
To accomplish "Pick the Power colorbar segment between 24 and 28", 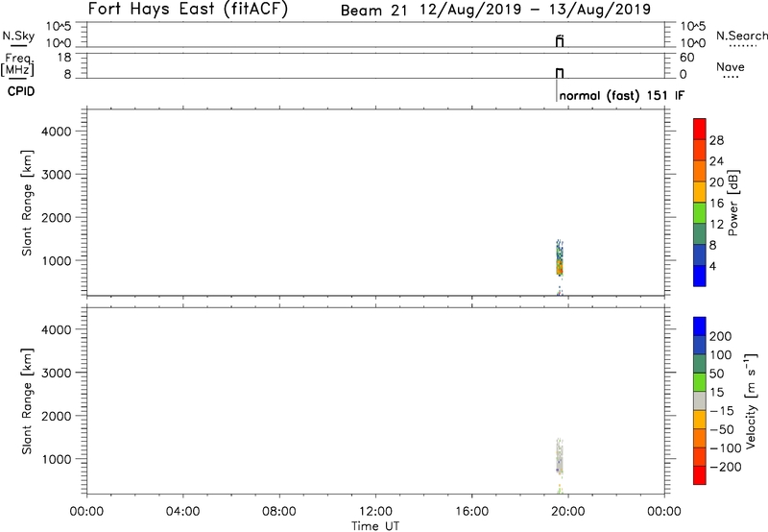I will [700, 150].
